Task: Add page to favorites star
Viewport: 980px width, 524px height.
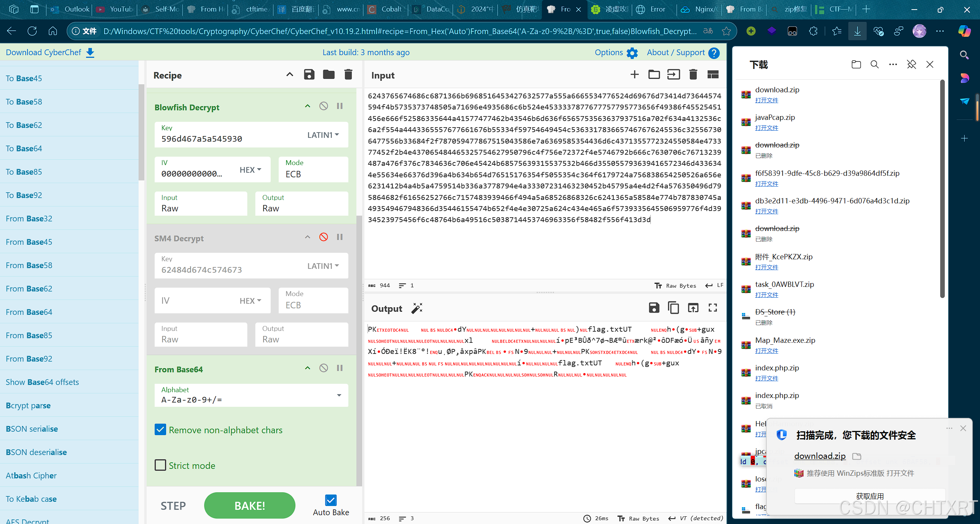Action: click(x=726, y=31)
